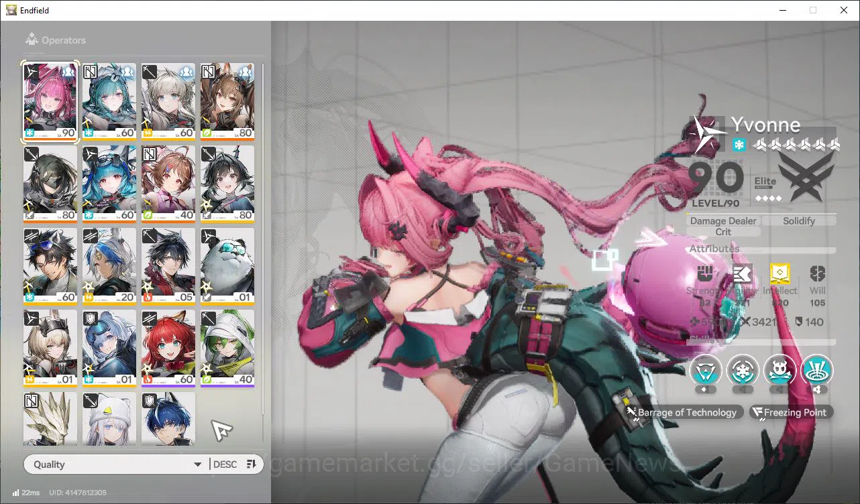Image resolution: width=860 pixels, height=504 pixels.
Task: Select the red-jacket black-haired operator level 05
Action: point(168,266)
